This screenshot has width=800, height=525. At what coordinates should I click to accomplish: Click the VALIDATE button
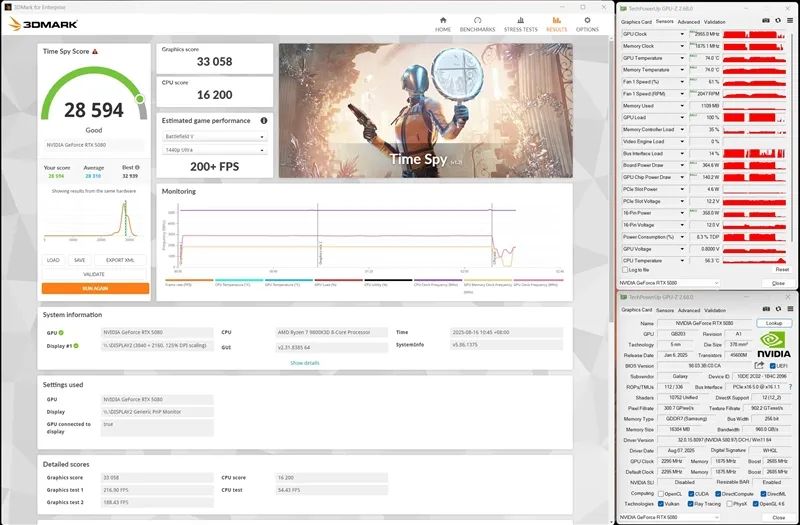[94, 274]
